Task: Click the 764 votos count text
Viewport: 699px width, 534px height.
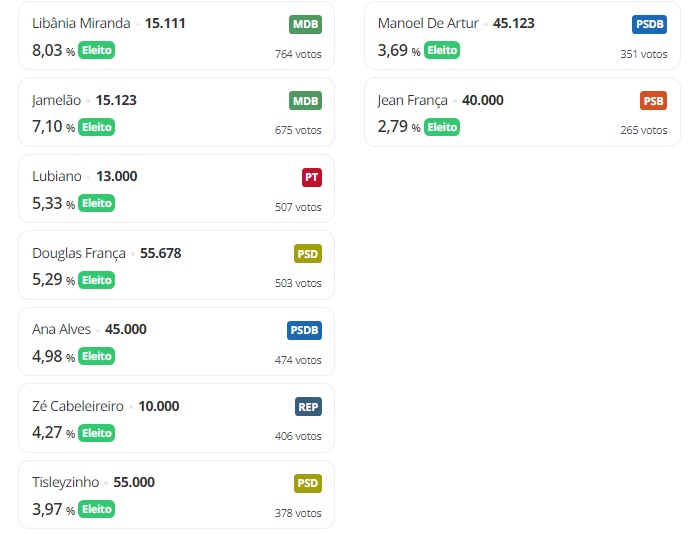Action: point(298,54)
